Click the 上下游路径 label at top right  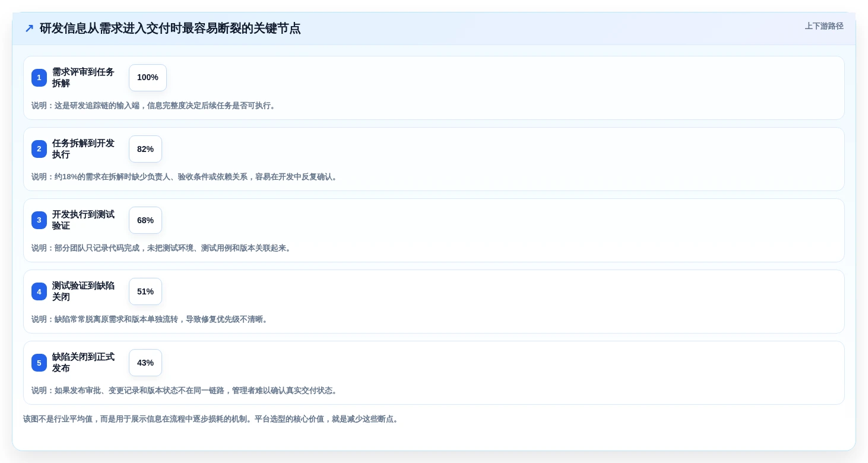pos(824,26)
